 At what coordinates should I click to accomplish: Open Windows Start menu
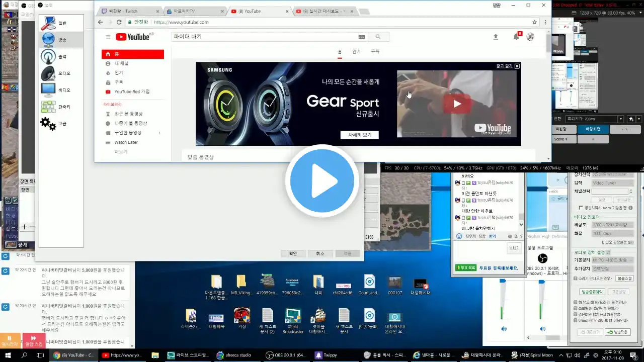pyautogui.click(x=8, y=355)
